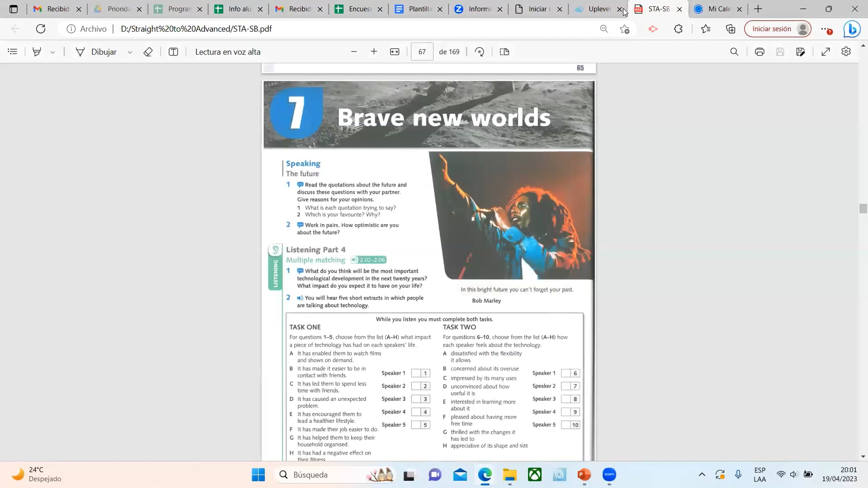Expand the highlighter options arrow
The height and width of the screenshot is (488, 868).
pos(53,52)
